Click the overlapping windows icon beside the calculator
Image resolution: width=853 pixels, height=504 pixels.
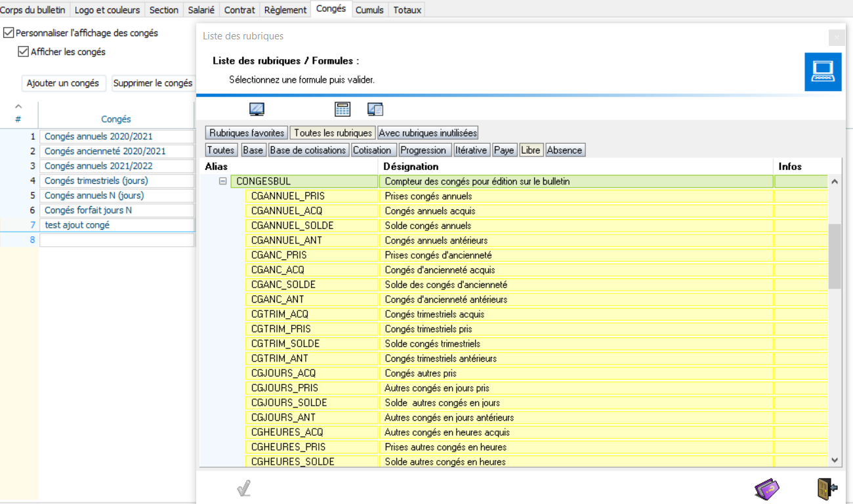click(375, 110)
